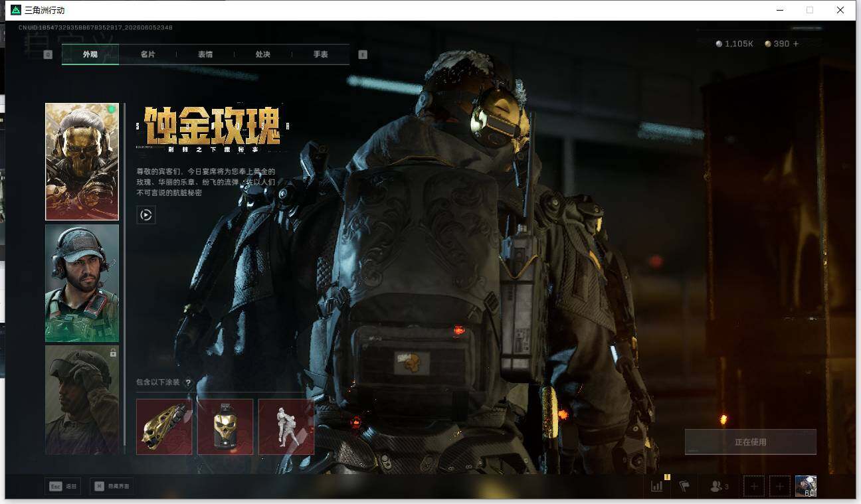The width and height of the screenshot is (861, 504).
Task: Click the next-tab key icon right of 手表
Action: pos(363,54)
